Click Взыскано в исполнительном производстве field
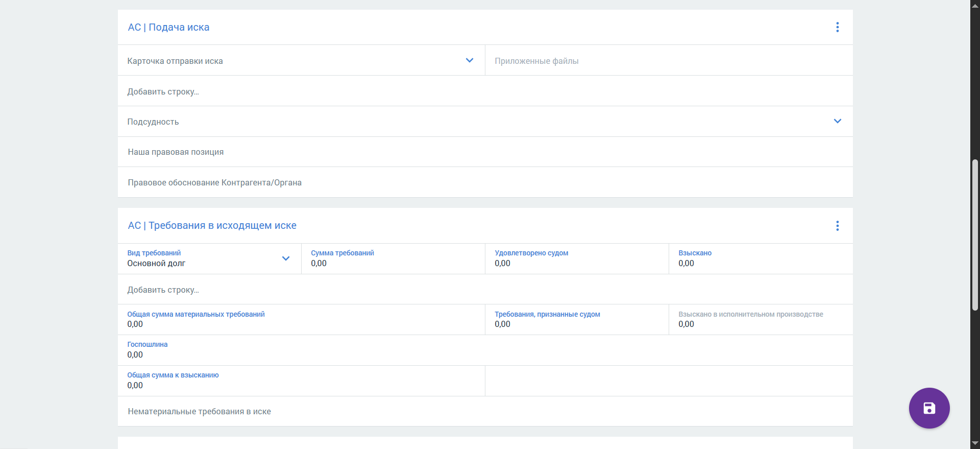 coord(761,320)
